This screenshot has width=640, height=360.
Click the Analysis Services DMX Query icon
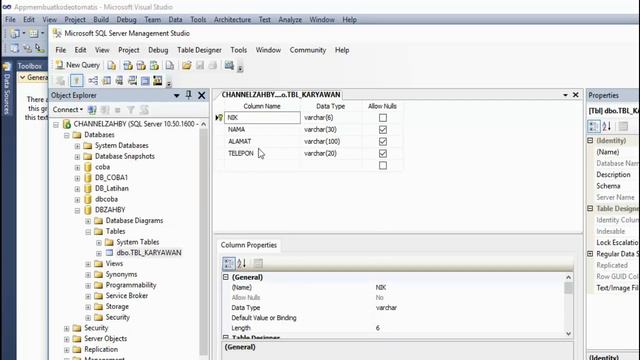click(141, 65)
